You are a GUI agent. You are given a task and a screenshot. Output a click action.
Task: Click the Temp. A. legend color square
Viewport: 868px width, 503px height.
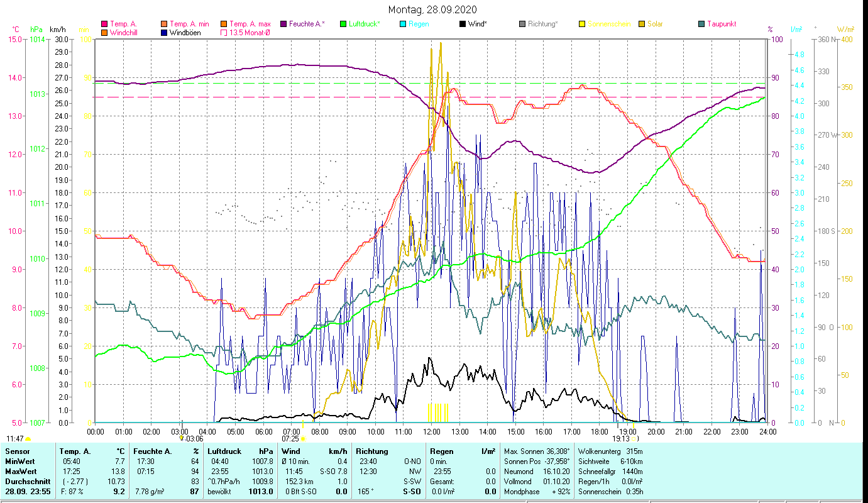[104, 24]
